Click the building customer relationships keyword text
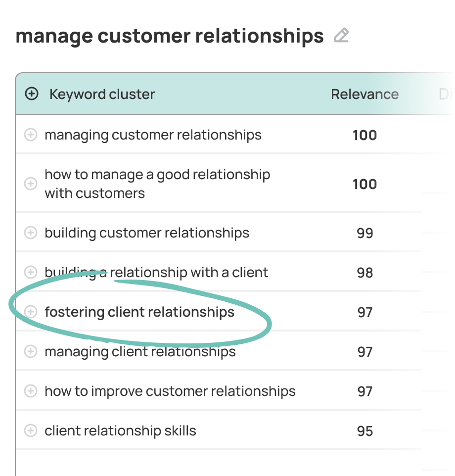This screenshot has width=455, height=476. 147,233
